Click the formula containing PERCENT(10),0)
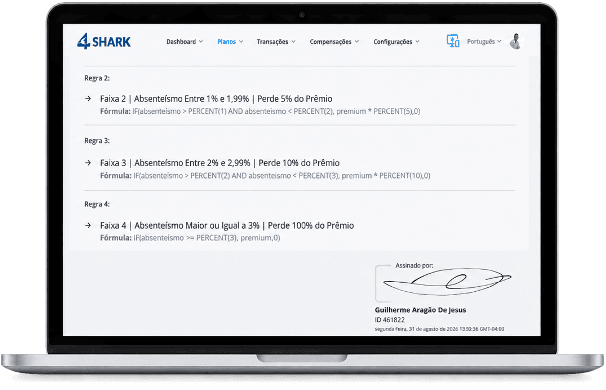The image size is (606, 390). click(265, 175)
